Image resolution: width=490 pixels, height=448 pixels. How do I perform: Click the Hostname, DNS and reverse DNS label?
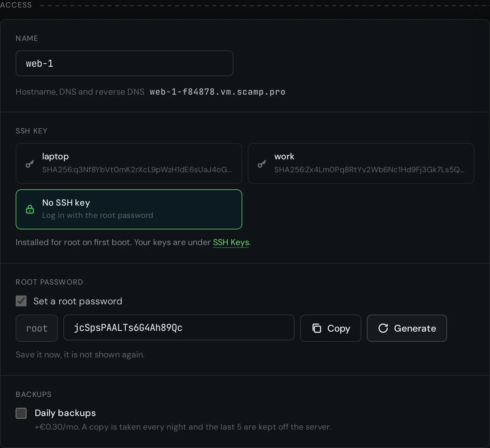[x=80, y=92]
